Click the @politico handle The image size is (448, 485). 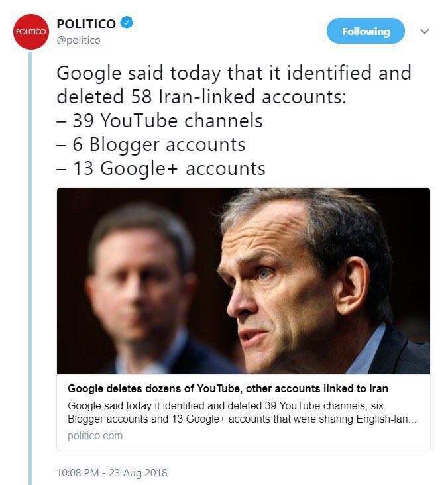pyautogui.click(x=79, y=40)
